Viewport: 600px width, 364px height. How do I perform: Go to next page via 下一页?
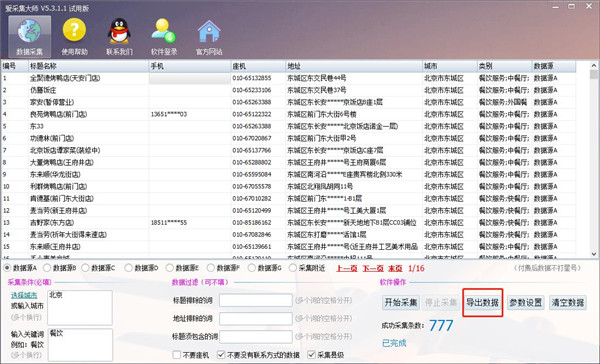click(373, 268)
